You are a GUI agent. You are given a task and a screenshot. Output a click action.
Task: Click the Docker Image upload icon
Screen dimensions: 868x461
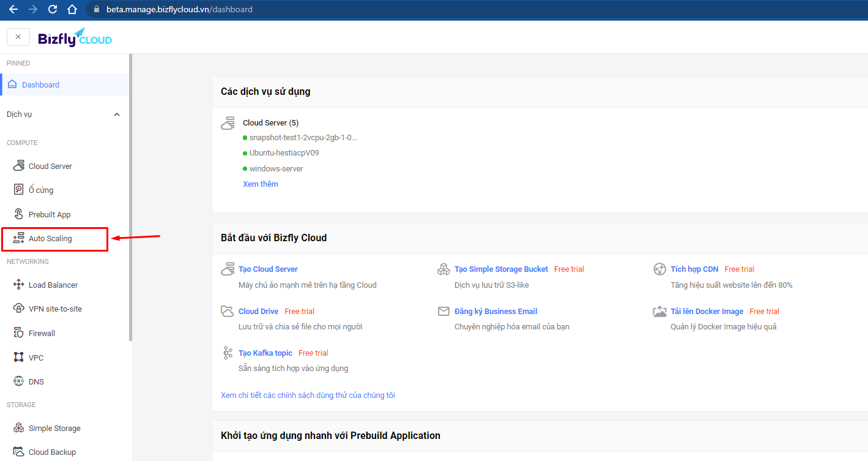pyautogui.click(x=659, y=312)
